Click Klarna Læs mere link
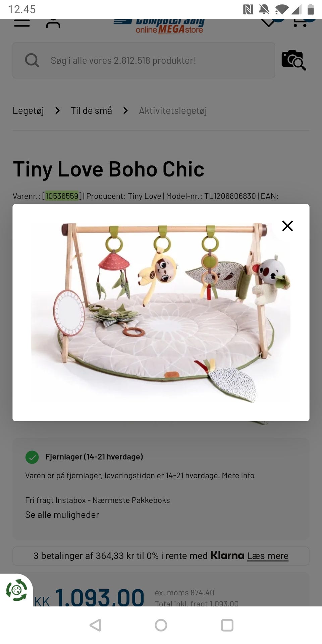 click(268, 556)
